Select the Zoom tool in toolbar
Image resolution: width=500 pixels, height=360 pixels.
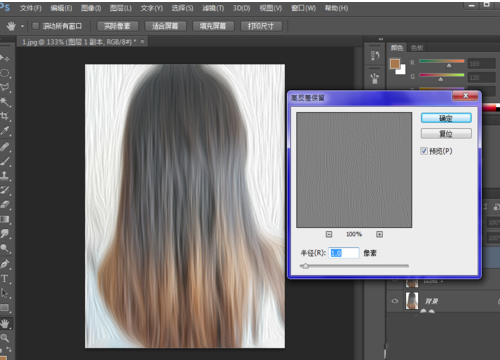click(5, 338)
